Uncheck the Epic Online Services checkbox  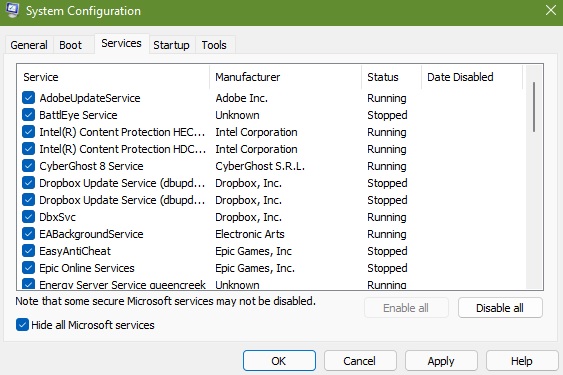point(28,268)
